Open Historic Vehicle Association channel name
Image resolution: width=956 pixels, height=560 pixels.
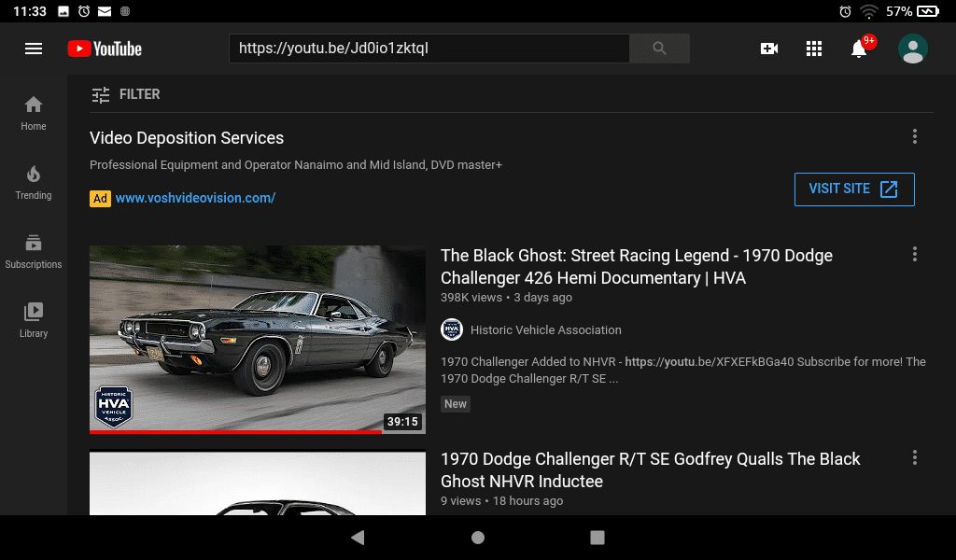pos(545,330)
